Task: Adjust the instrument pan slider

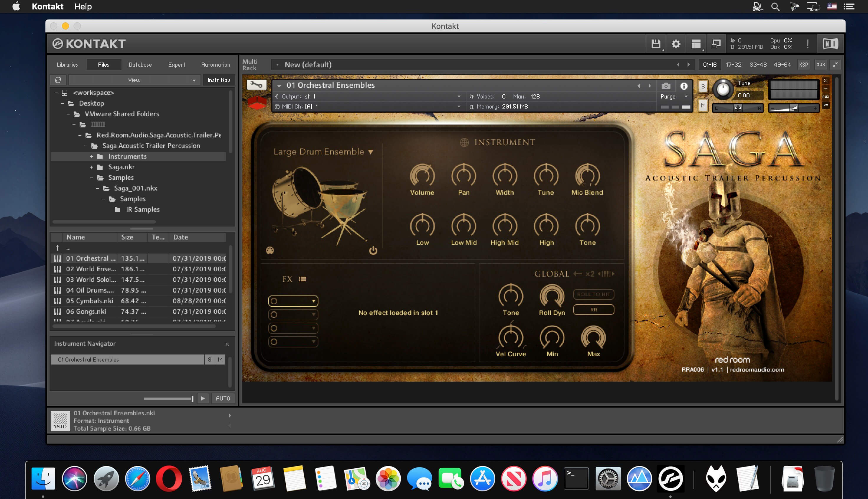Action: 737,108
